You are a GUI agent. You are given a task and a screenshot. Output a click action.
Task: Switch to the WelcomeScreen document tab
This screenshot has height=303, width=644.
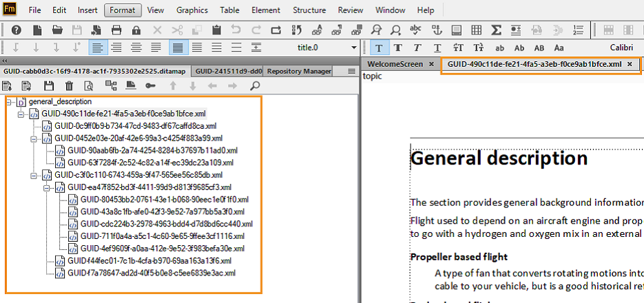tap(395, 64)
